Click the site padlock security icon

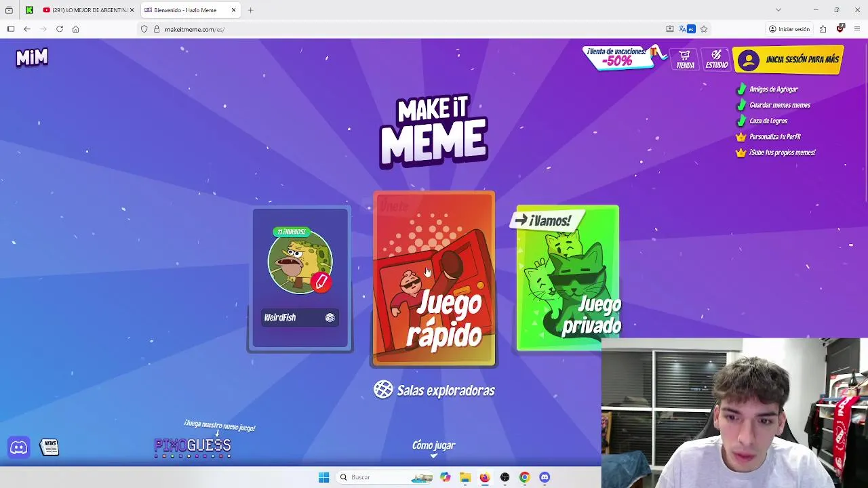pyautogui.click(x=156, y=29)
